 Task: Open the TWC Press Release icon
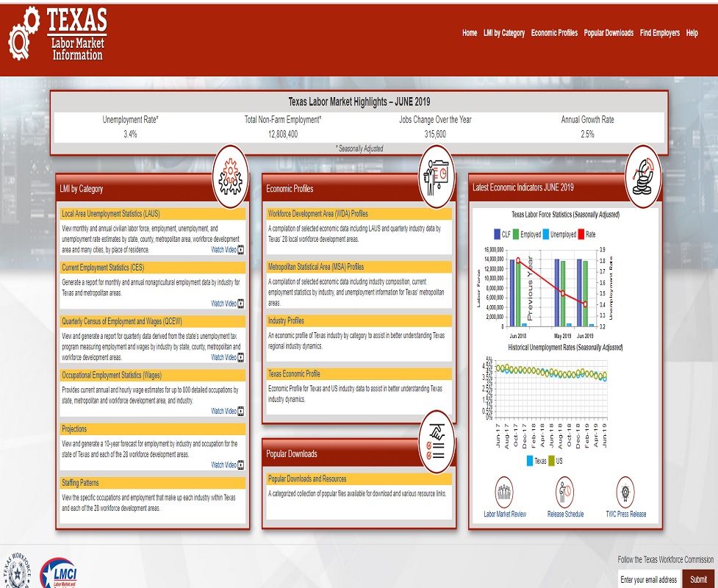(x=625, y=492)
